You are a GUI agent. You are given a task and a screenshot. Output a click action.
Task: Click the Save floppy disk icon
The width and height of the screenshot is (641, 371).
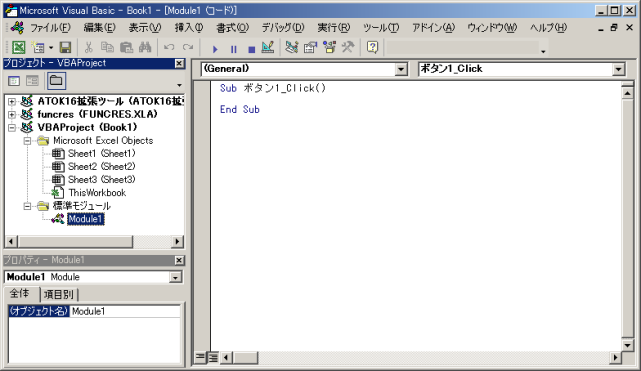coord(65,48)
